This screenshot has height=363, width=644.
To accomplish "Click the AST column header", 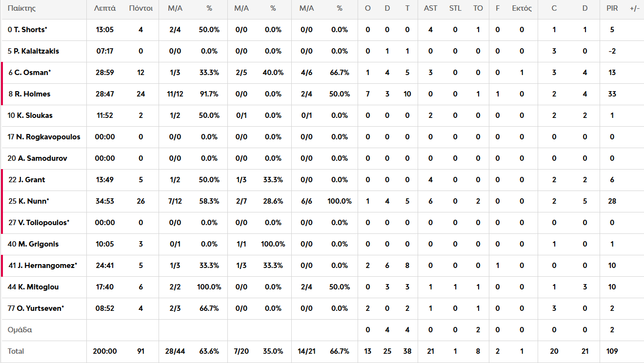I will pyautogui.click(x=430, y=9).
